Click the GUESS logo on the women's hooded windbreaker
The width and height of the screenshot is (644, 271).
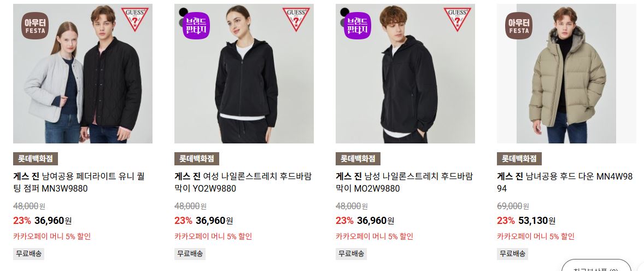[x=296, y=19]
